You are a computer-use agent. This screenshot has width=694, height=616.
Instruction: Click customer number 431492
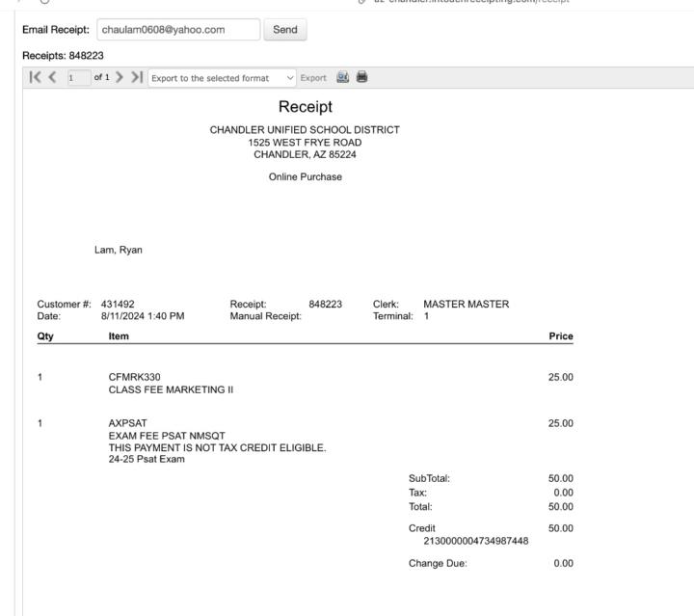118,304
